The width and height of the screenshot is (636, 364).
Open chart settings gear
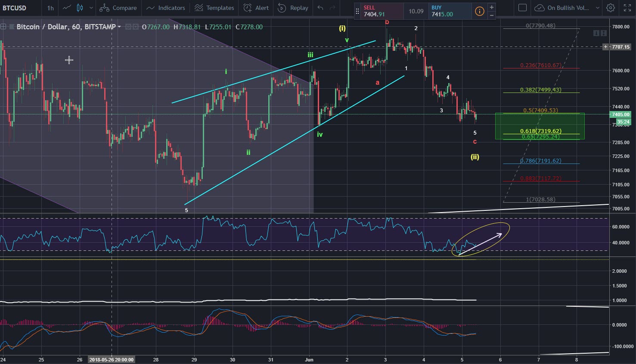[610, 8]
